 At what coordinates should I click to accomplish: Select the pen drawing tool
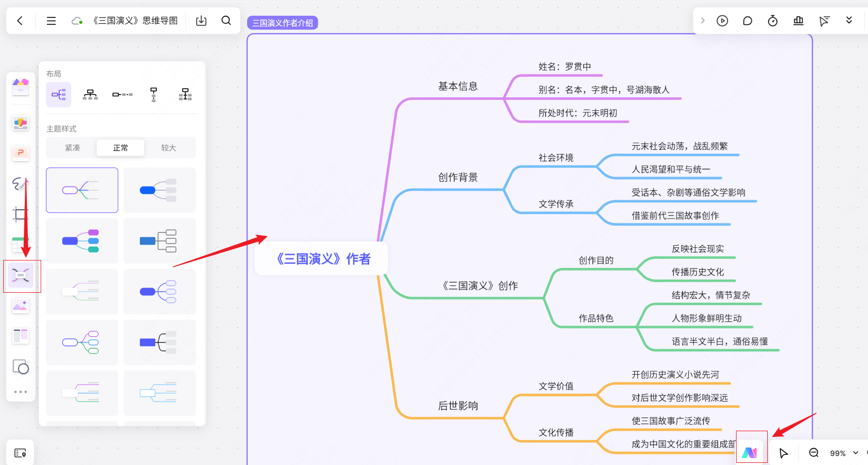[x=21, y=184]
